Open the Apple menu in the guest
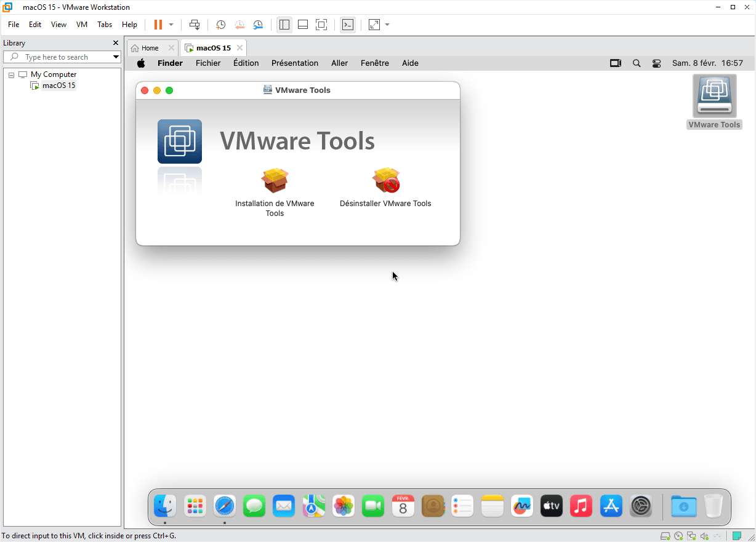Screen dimensions: 756x542 141,63
